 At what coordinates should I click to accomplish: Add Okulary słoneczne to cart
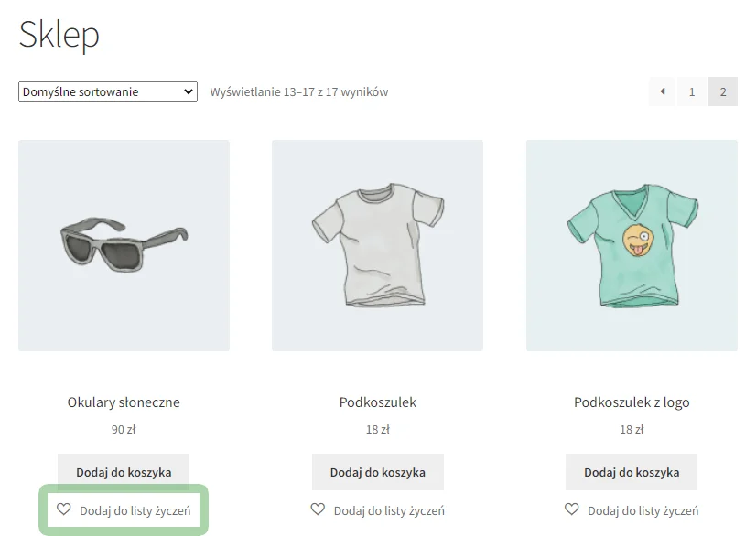pos(124,472)
